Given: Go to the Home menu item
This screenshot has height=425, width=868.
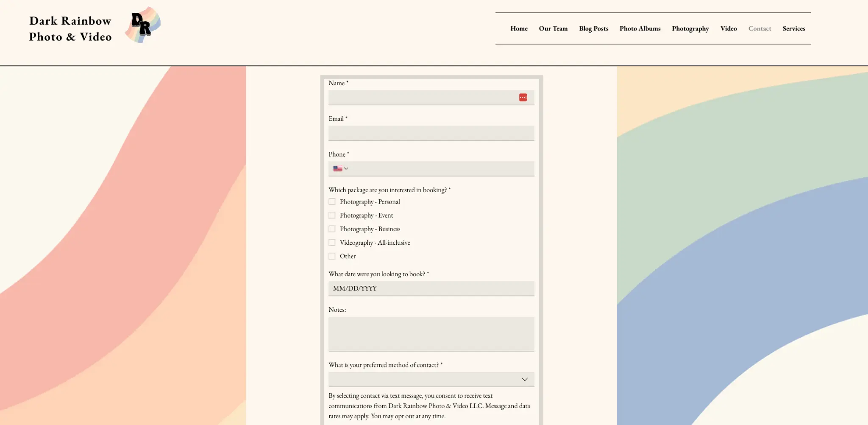Looking at the screenshot, I should [x=519, y=28].
